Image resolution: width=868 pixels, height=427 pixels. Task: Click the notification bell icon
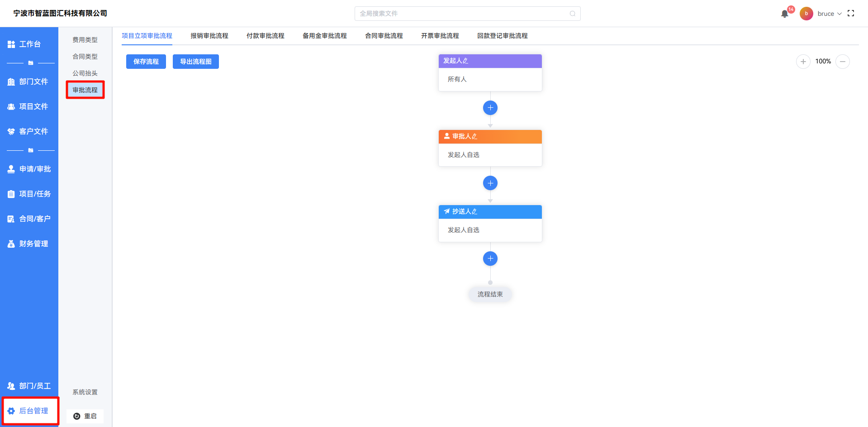785,14
